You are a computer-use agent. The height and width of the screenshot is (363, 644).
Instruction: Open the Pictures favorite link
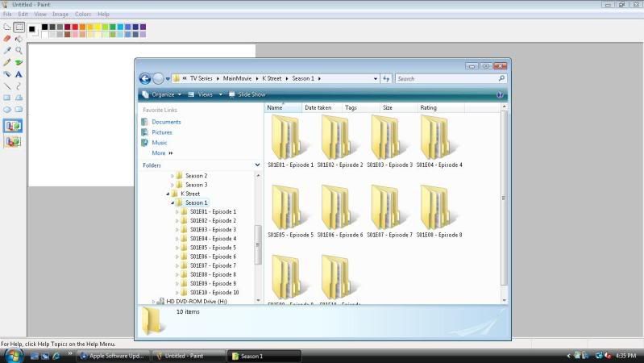point(162,132)
